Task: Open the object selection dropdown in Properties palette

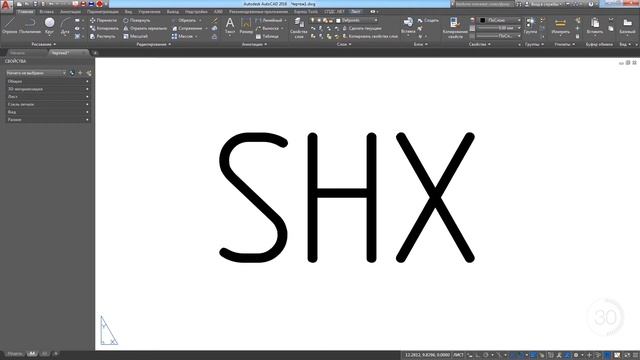Action: pos(36,73)
